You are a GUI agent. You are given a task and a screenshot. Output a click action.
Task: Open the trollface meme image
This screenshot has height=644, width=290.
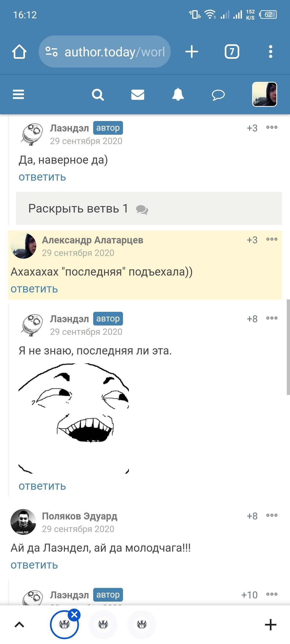tap(74, 418)
